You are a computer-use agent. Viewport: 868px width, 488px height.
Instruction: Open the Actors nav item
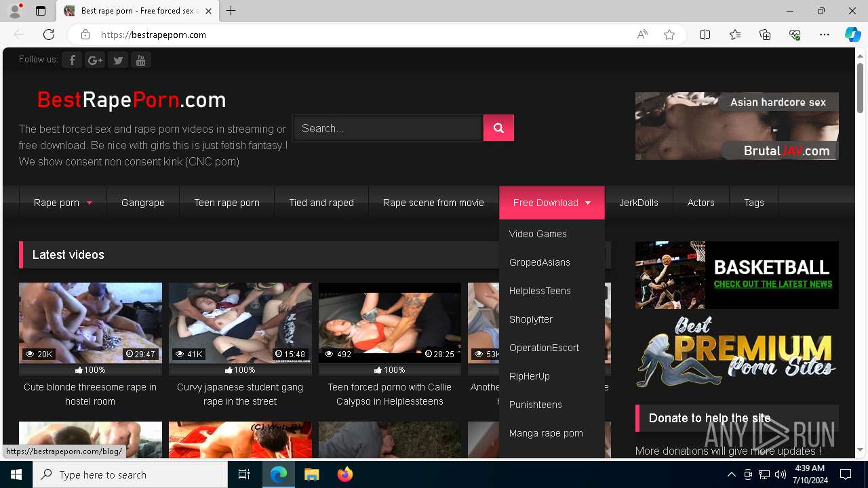701,203
